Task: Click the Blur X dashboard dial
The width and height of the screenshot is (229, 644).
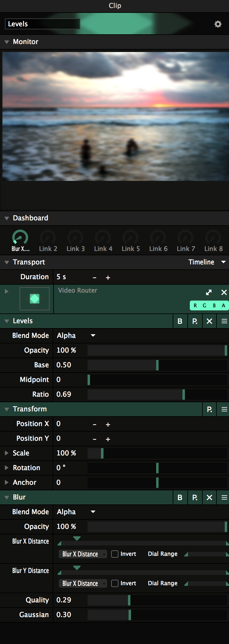Action: 20,238
